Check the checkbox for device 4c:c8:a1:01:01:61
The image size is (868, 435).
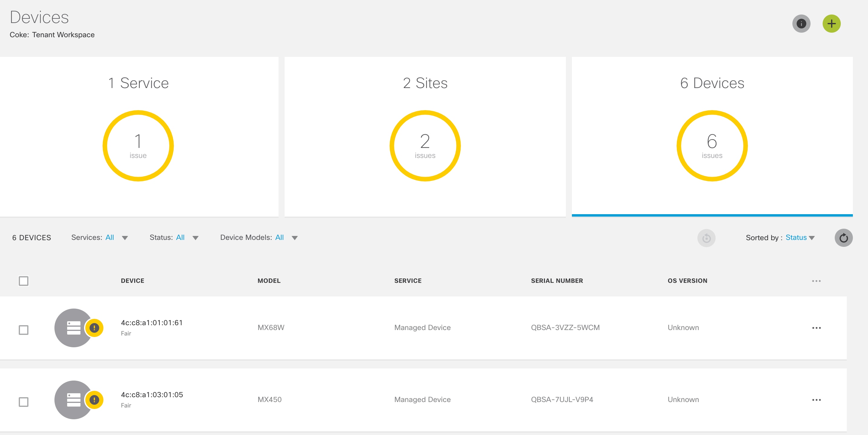pos(24,330)
